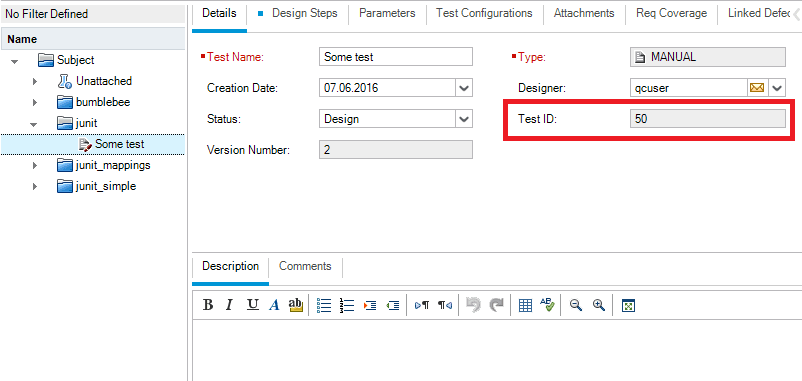Set left-to-right text direction
The image size is (802, 381).
[421, 305]
